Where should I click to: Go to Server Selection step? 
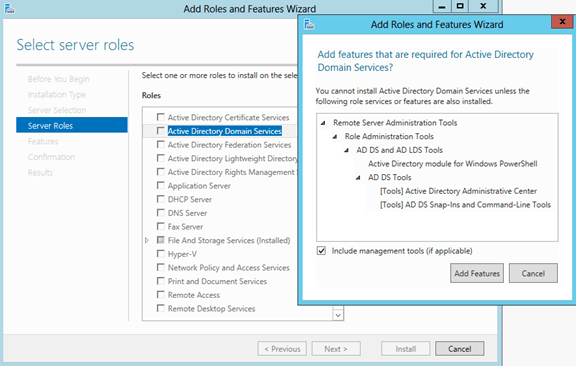tap(57, 110)
